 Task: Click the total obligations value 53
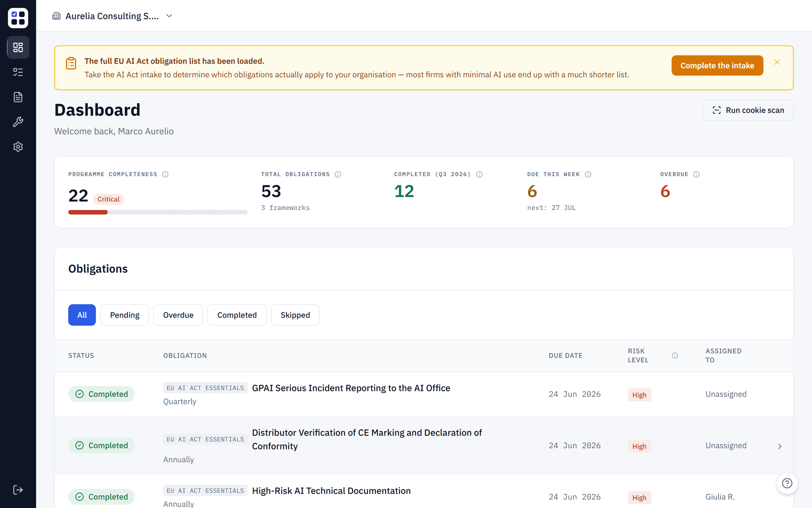(271, 191)
